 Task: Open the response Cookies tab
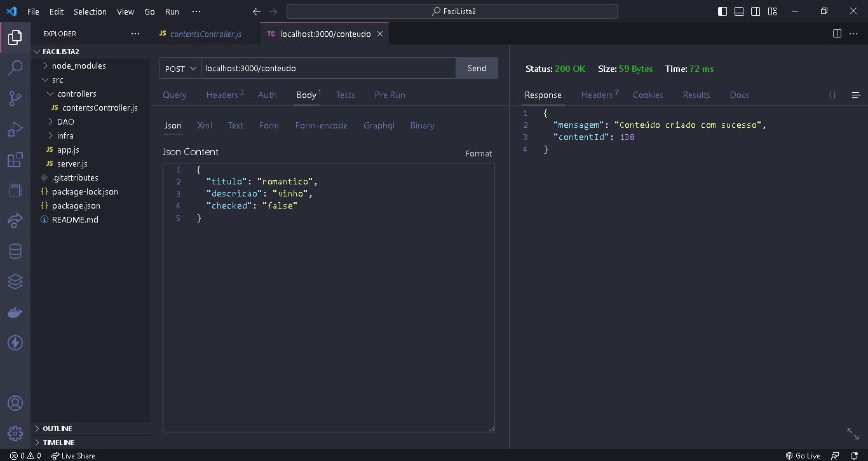tap(648, 95)
